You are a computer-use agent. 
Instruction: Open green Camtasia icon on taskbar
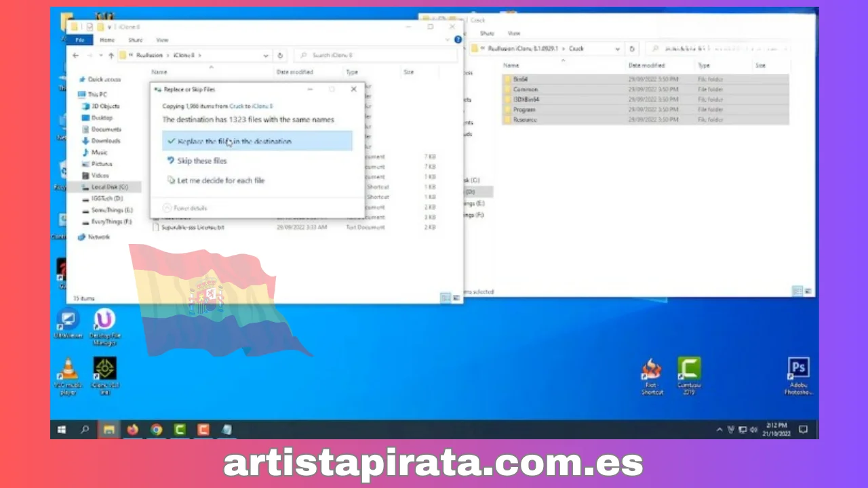click(180, 430)
